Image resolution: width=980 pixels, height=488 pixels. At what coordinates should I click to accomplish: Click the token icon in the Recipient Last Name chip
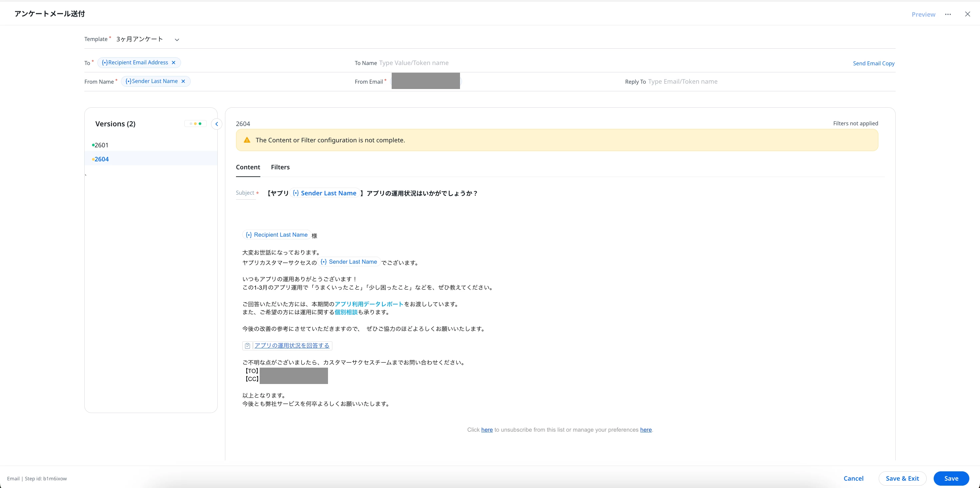(x=248, y=235)
